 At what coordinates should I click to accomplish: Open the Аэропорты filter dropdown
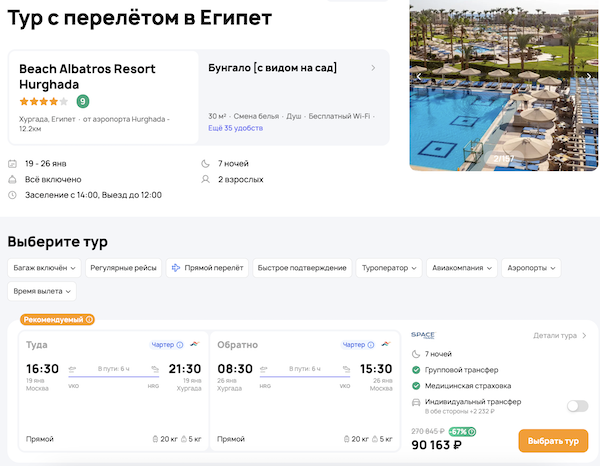point(531,268)
